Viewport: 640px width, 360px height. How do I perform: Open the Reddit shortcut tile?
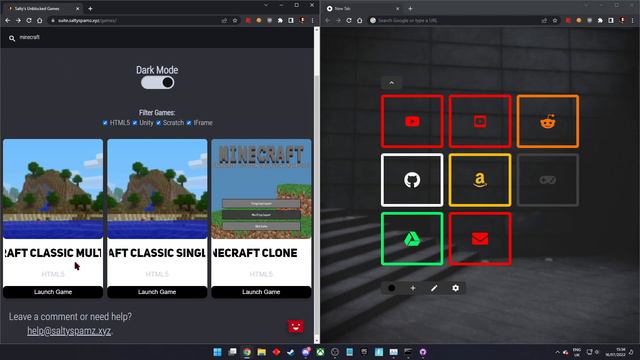tap(548, 121)
